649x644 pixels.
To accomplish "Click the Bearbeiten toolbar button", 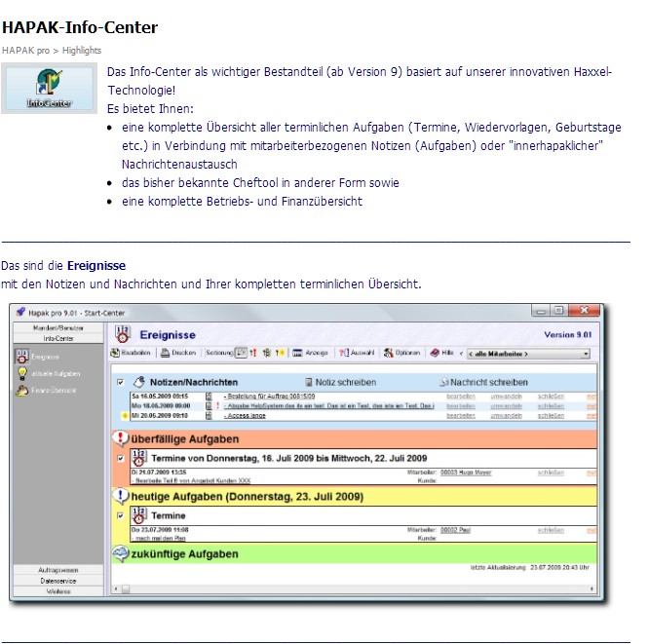I will (131, 353).
